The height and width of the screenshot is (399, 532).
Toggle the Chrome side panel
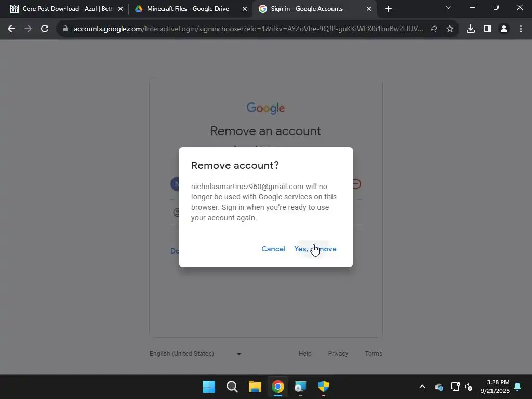[487, 29]
